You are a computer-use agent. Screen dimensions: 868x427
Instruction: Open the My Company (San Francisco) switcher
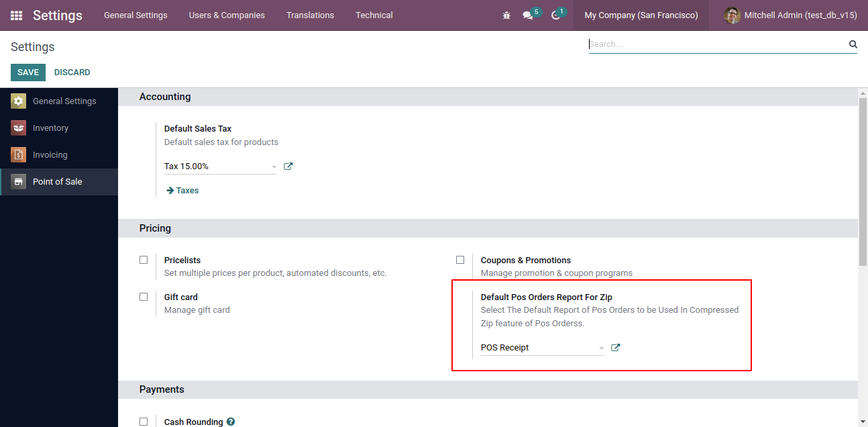pos(641,15)
